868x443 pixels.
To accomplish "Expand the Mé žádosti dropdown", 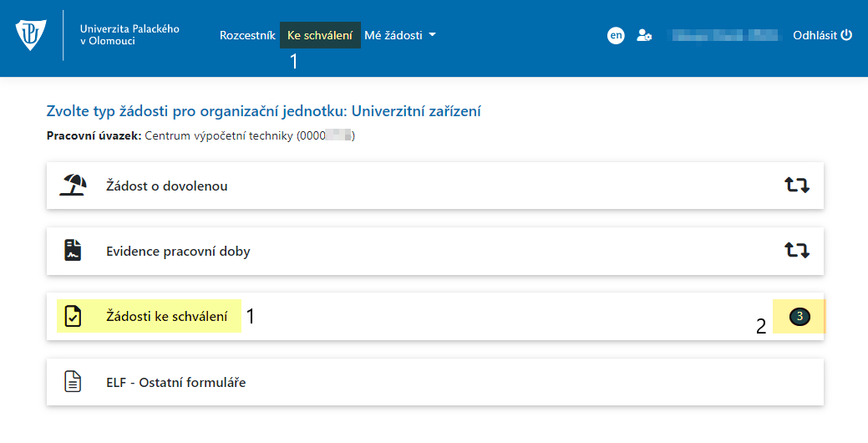I will click(399, 35).
